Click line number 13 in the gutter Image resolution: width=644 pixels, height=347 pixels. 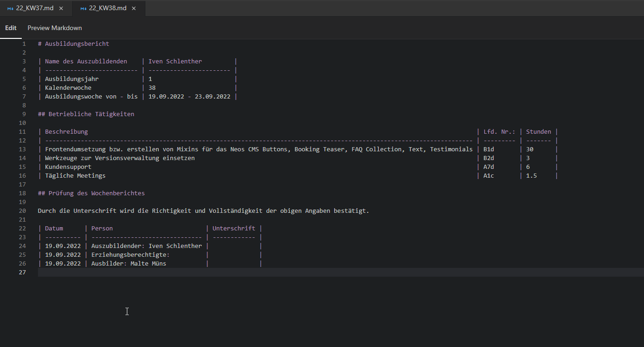(x=22, y=149)
